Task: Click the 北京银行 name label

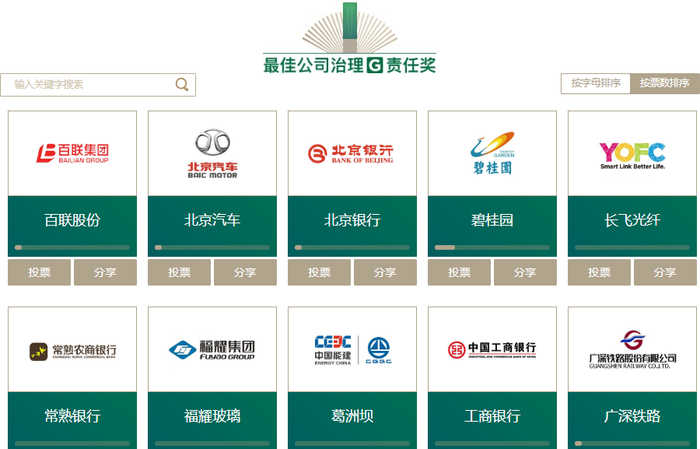Action: 352,220
